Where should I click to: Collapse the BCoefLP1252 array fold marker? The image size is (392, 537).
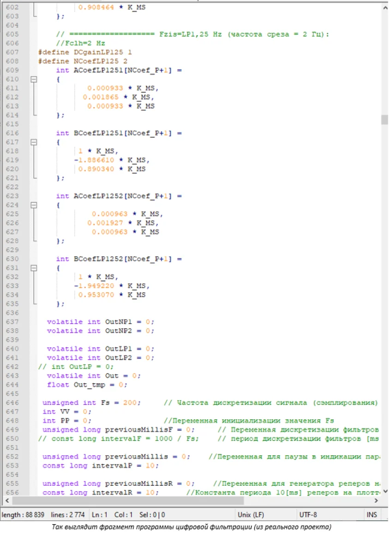(33, 268)
